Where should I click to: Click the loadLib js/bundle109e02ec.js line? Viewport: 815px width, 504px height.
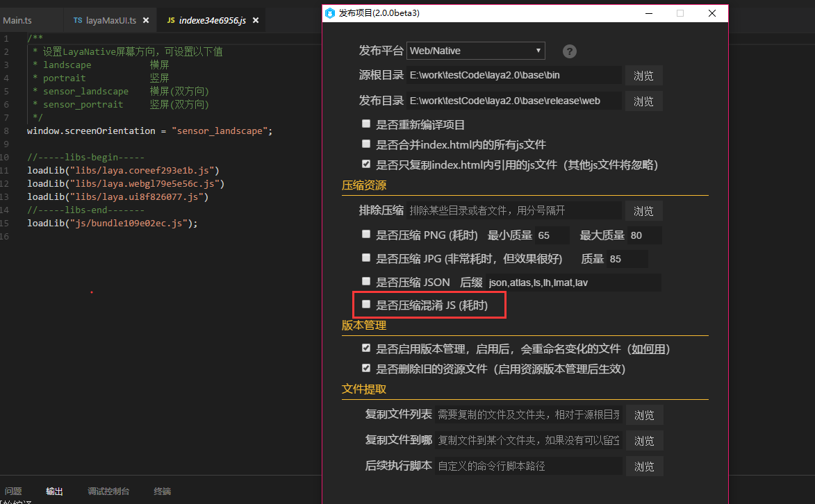pyautogui.click(x=113, y=224)
